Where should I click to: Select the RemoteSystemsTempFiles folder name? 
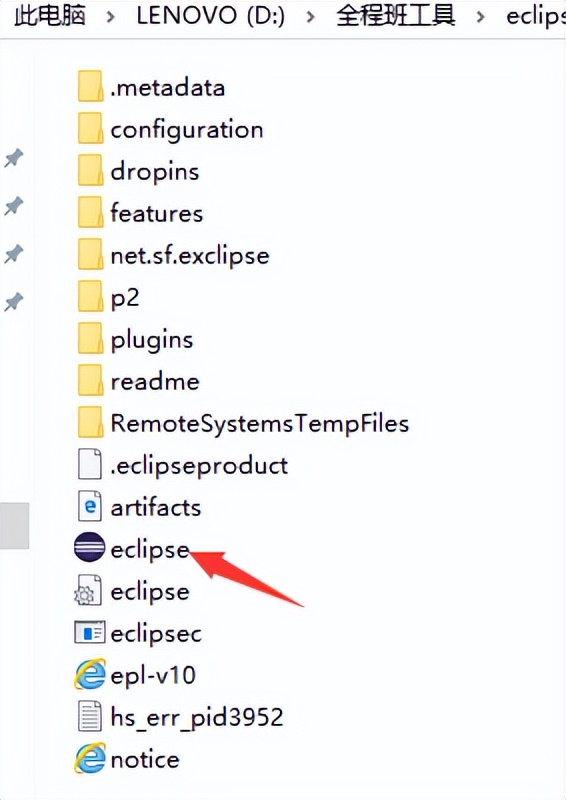click(260, 423)
